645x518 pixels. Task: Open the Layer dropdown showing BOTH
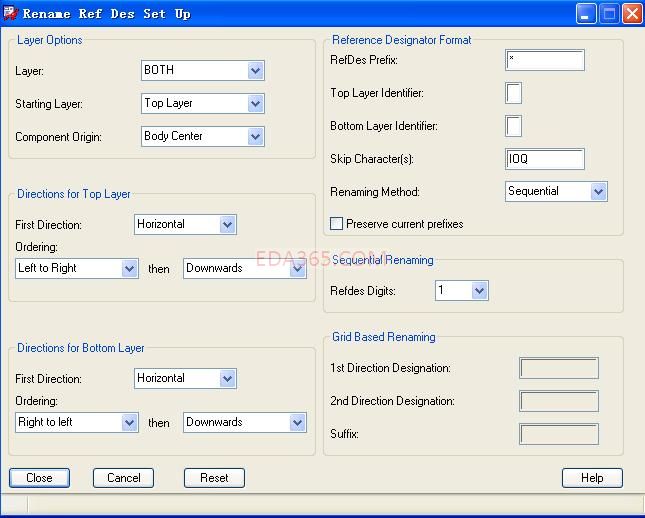coord(202,70)
